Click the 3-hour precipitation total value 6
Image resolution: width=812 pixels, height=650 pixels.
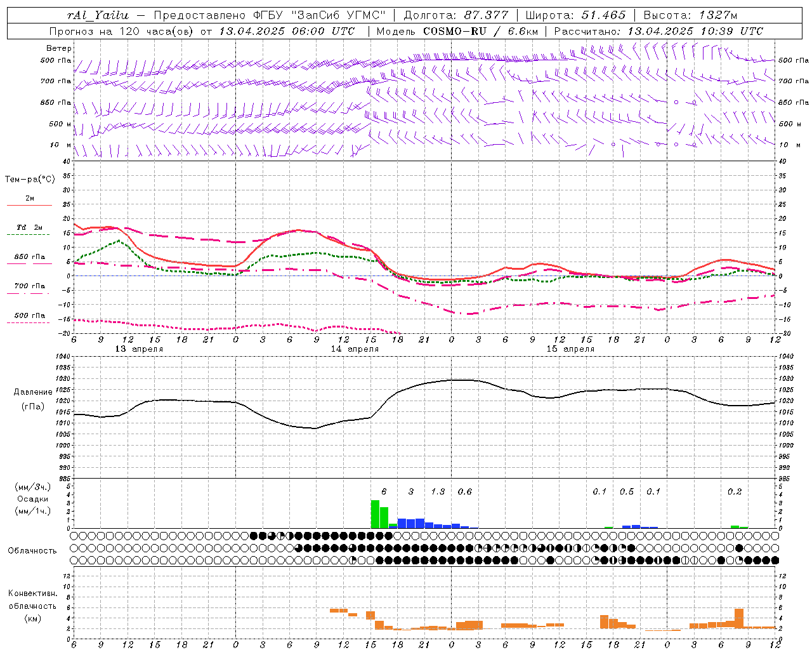[x=384, y=491]
